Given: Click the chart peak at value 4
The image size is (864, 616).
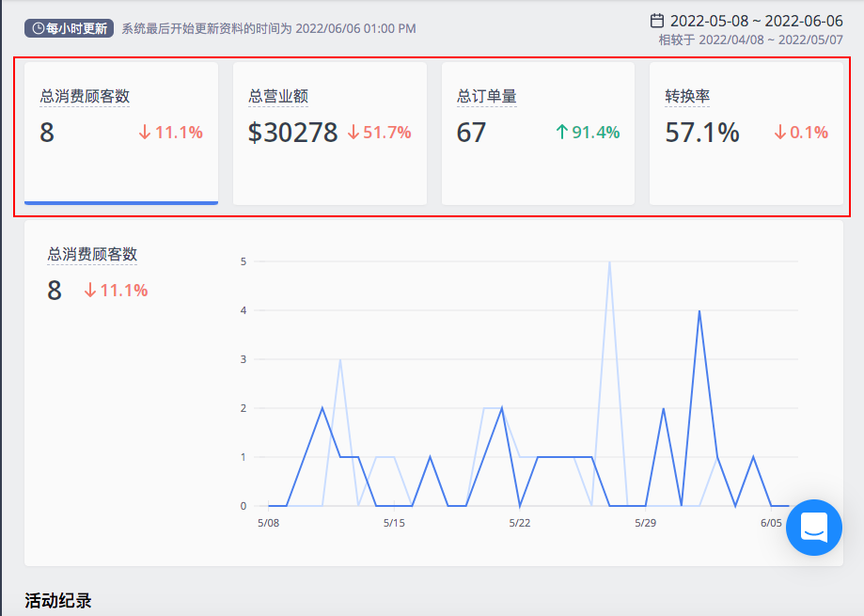Looking at the screenshot, I should pyautogui.click(x=699, y=311).
